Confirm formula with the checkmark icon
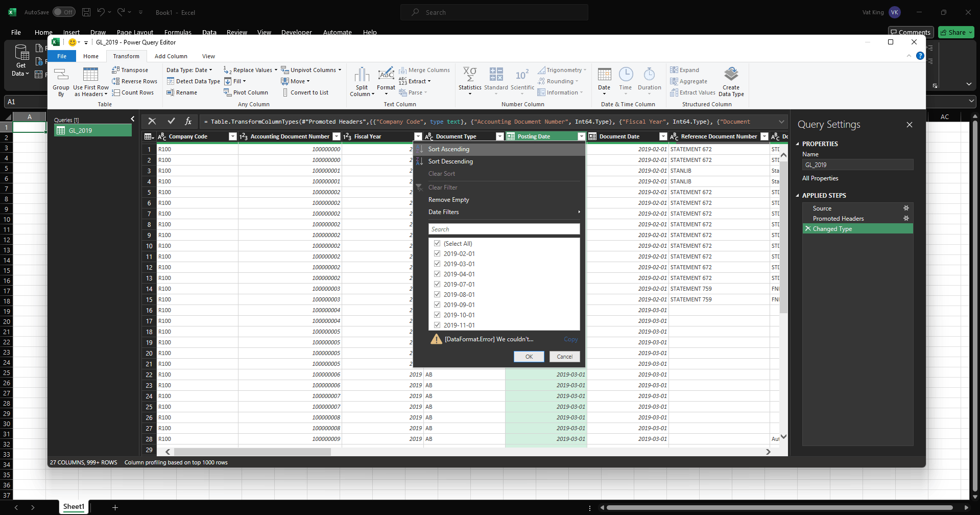 (171, 121)
